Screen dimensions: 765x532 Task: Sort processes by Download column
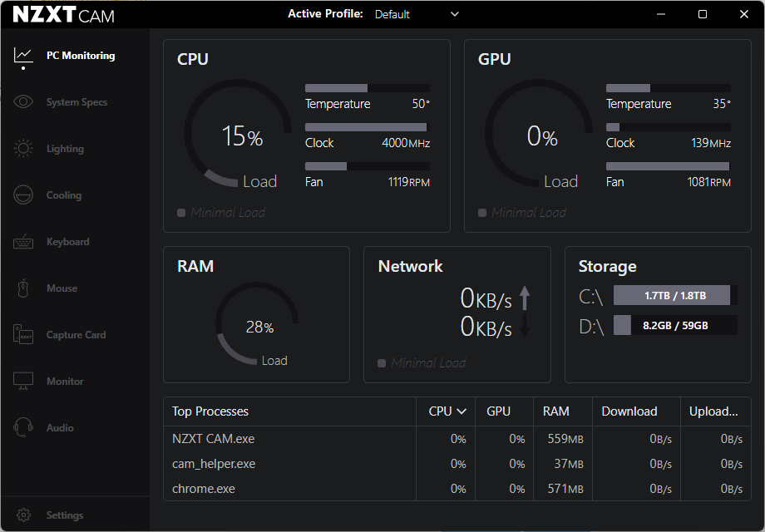pos(629,411)
